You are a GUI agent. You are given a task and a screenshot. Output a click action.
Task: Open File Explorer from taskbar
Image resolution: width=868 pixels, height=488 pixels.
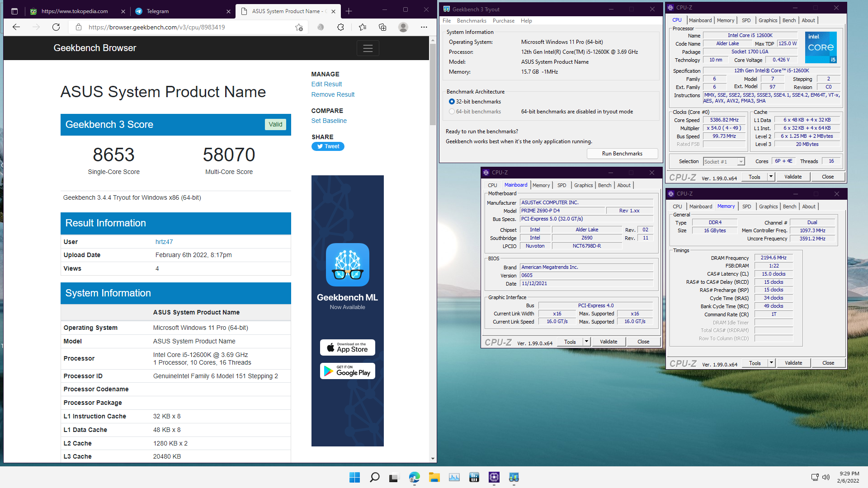(x=434, y=477)
